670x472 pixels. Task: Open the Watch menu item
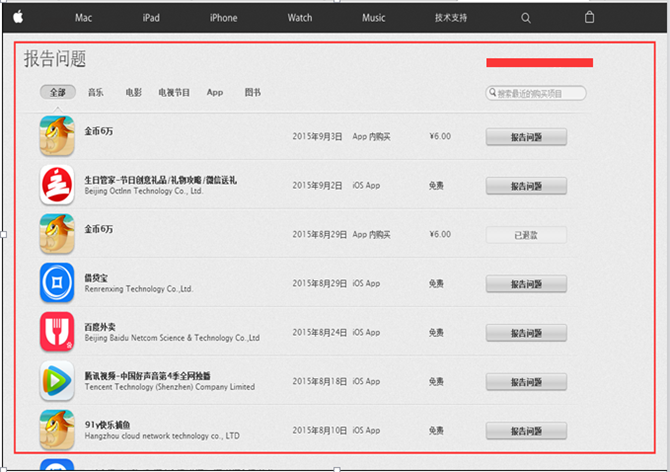[x=300, y=18]
